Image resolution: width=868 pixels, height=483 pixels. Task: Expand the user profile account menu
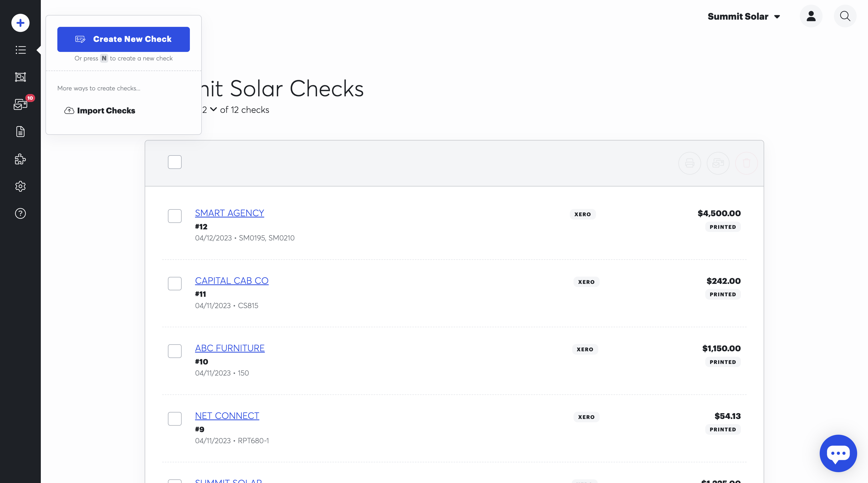pos(811,16)
